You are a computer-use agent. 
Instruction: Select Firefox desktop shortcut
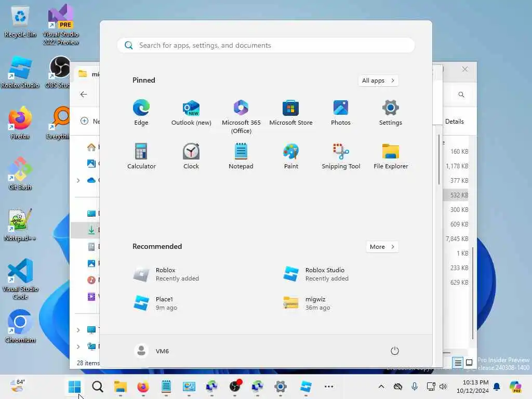point(20,123)
